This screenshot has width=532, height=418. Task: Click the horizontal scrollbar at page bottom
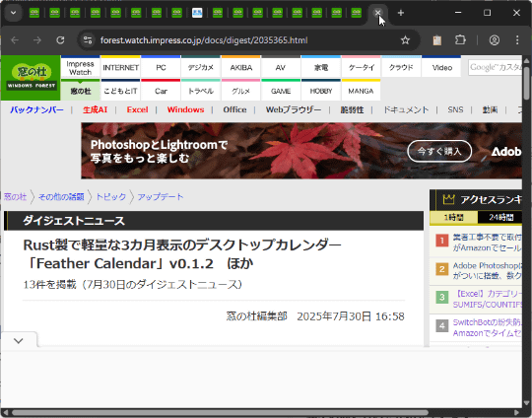coord(220,413)
